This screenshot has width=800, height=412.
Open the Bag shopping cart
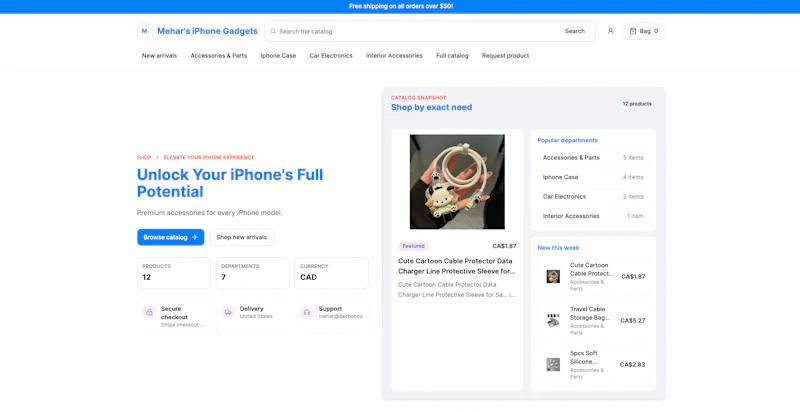click(x=643, y=31)
